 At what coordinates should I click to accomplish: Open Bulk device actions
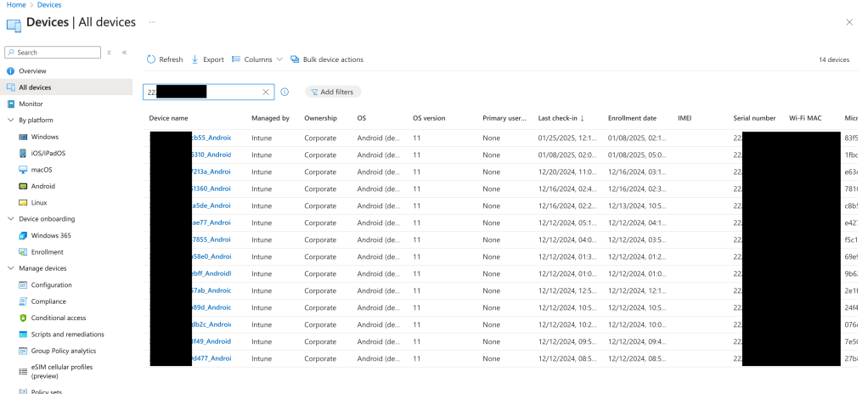[x=327, y=59]
